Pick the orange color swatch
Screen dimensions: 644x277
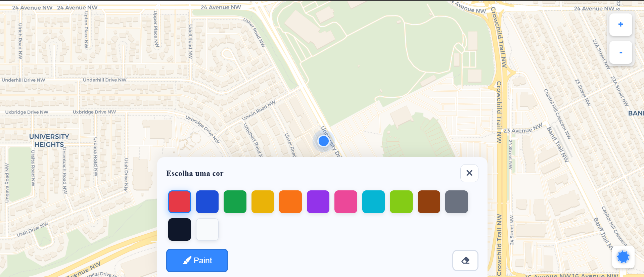tap(290, 202)
